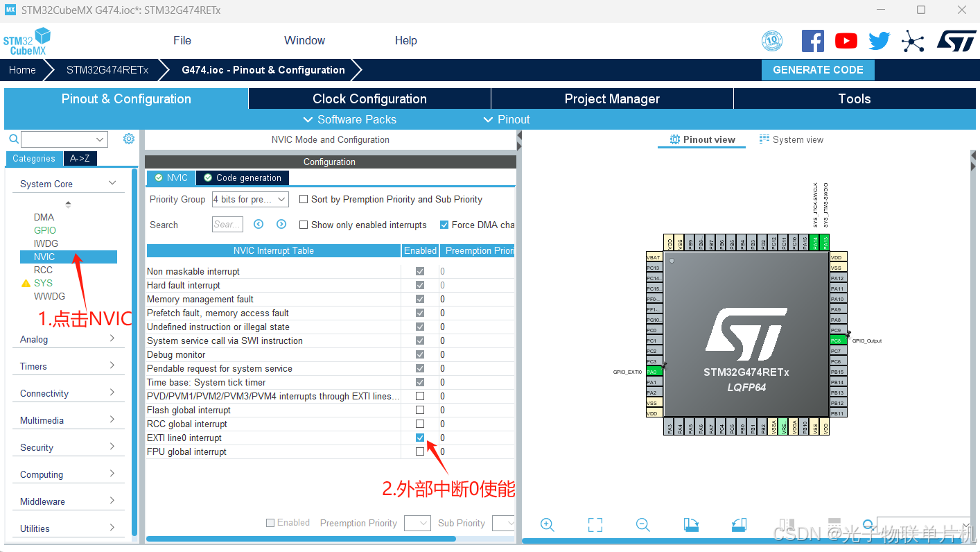Open the ST Facebook page icon

[x=813, y=41]
